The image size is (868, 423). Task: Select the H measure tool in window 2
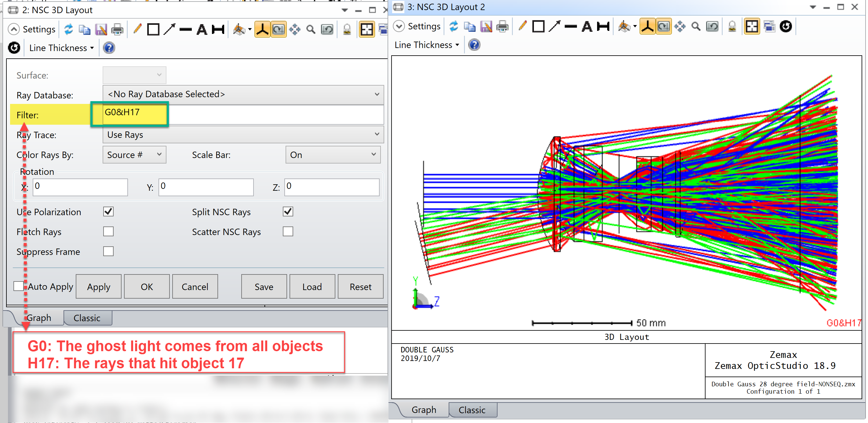218,29
